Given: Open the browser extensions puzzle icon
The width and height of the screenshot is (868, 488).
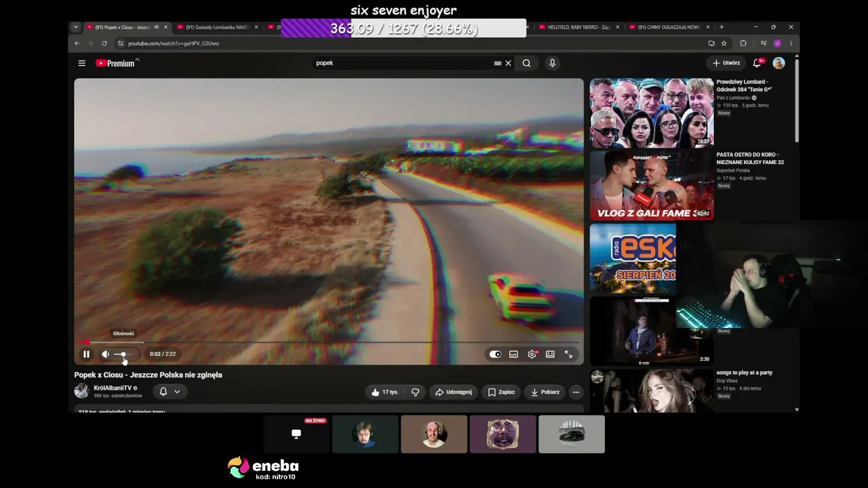Looking at the screenshot, I should (x=743, y=43).
